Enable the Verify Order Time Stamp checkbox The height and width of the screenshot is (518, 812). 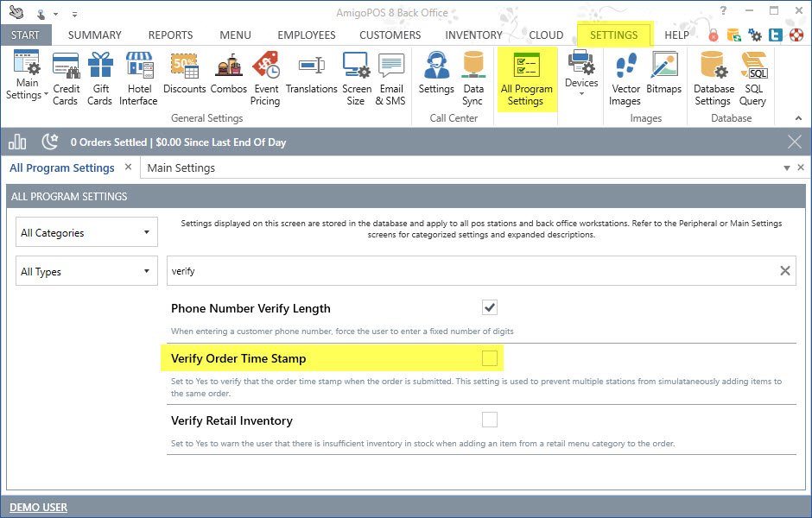pyautogui.click(x=490, y=357)
